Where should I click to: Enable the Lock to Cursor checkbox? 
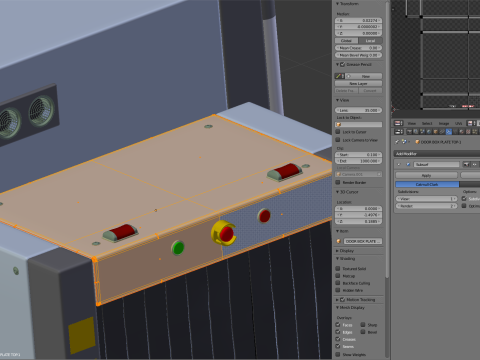[338, 132]
